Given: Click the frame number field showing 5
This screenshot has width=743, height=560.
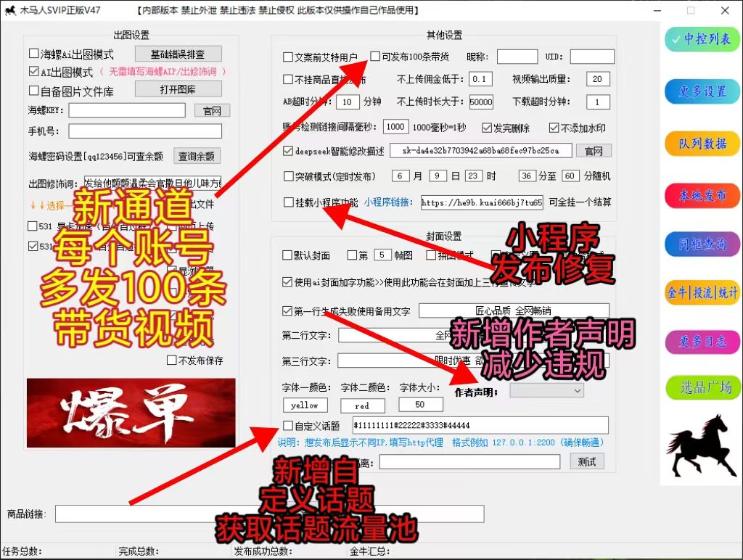Looking at the screenshot, I should (382, 255).
